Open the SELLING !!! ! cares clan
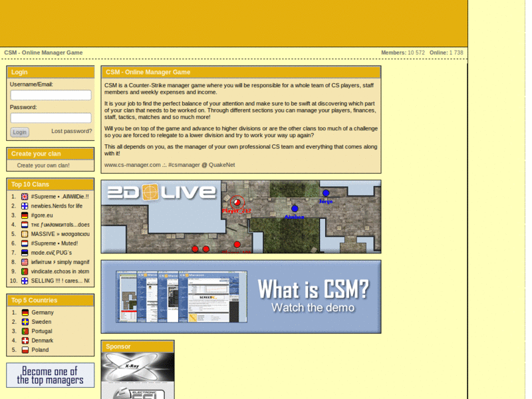This screenshot has height=399, width=532. tap(60, 281)
